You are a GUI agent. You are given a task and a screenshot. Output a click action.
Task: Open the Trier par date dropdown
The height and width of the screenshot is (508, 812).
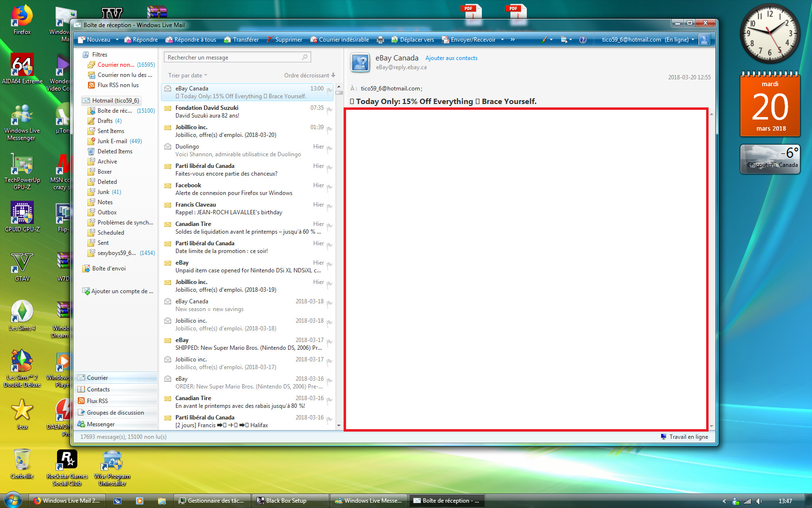tap(188, 75)
